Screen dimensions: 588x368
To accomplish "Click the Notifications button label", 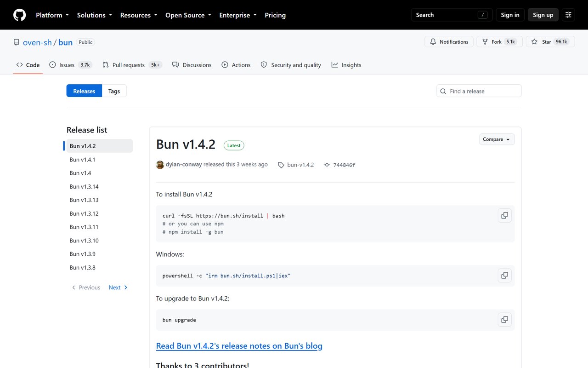I will coord(454,42).
